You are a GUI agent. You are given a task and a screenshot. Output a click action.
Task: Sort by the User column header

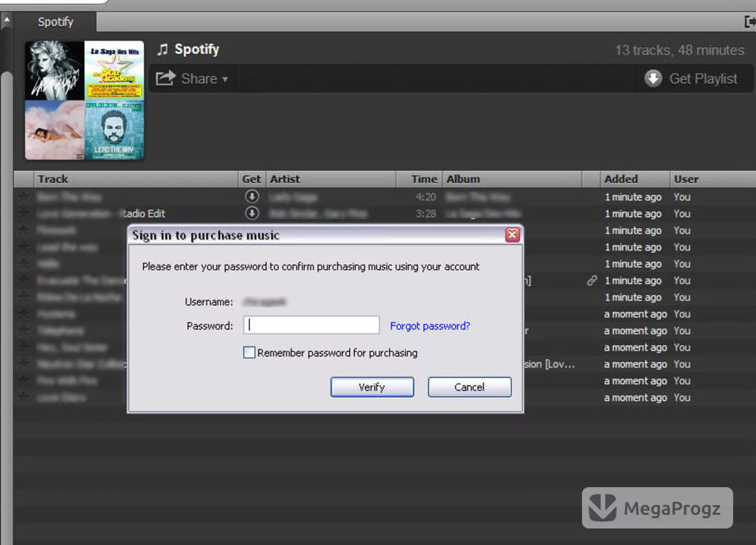(x=713, y=179)
